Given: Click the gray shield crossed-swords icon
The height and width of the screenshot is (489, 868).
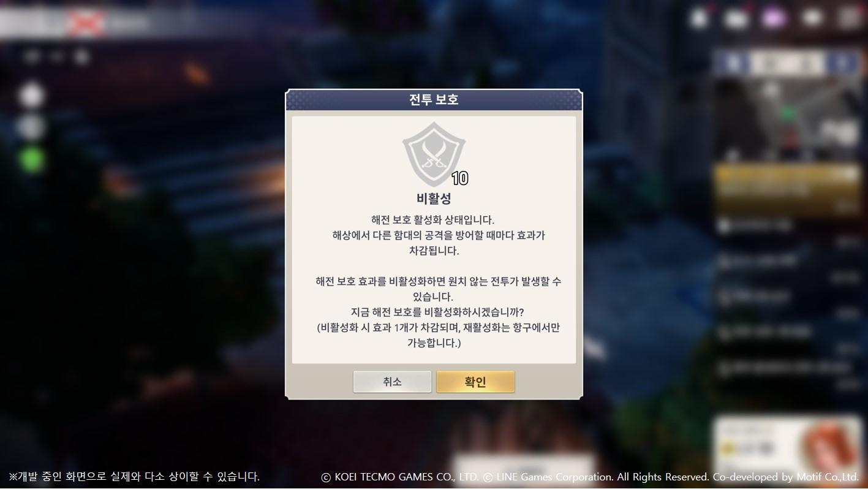Looking at the screenshot, I should pyautogui.click(x=434, y=154).
